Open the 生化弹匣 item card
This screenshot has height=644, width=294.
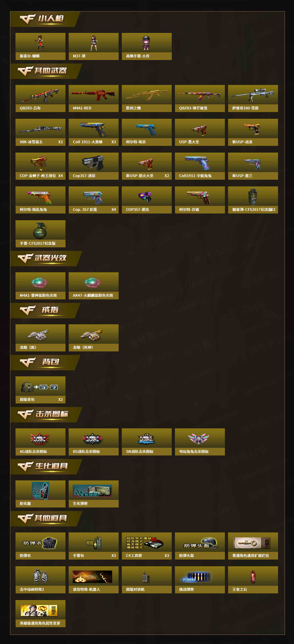93,494
